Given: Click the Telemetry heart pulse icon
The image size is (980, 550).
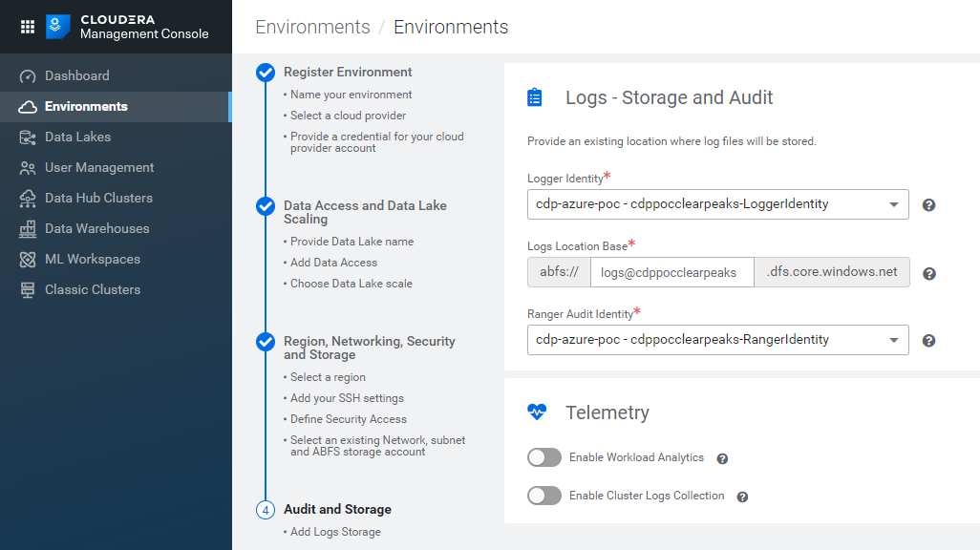Looking at the screenshot, I should (x=537, y=412).
